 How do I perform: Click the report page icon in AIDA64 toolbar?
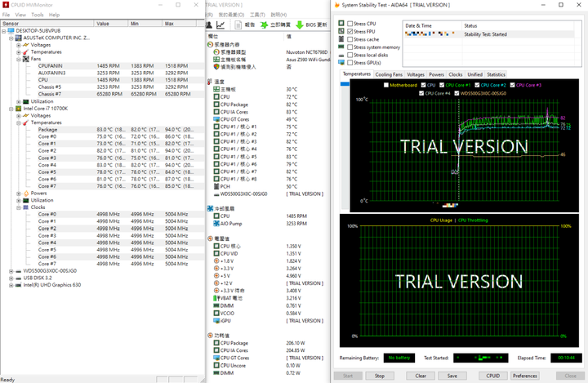(x=238, y=24)
